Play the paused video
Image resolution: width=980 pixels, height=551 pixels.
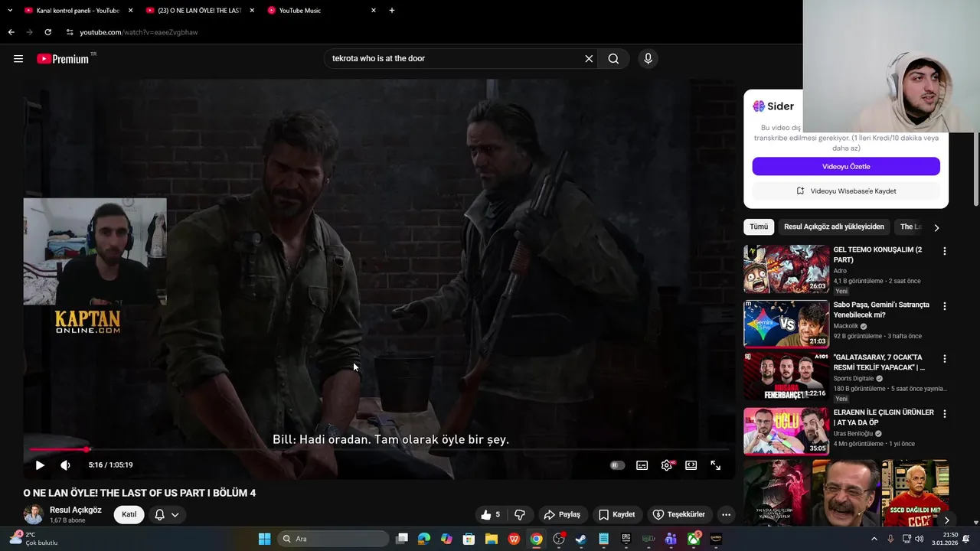click(x=40, y=465)
